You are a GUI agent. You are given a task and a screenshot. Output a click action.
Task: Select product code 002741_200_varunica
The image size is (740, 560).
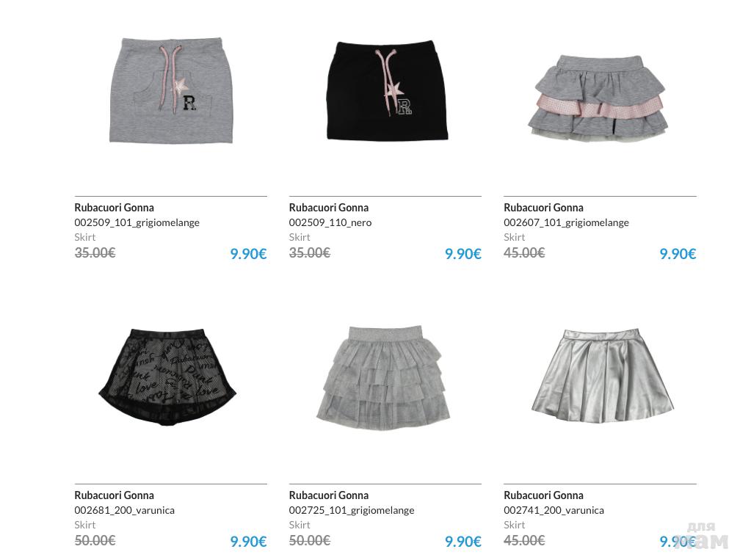[554, 510]
